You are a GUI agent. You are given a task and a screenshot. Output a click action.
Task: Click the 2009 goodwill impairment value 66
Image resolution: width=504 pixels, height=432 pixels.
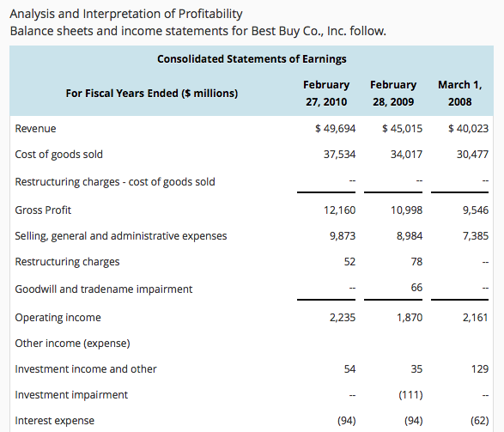(x=416, y=288)
